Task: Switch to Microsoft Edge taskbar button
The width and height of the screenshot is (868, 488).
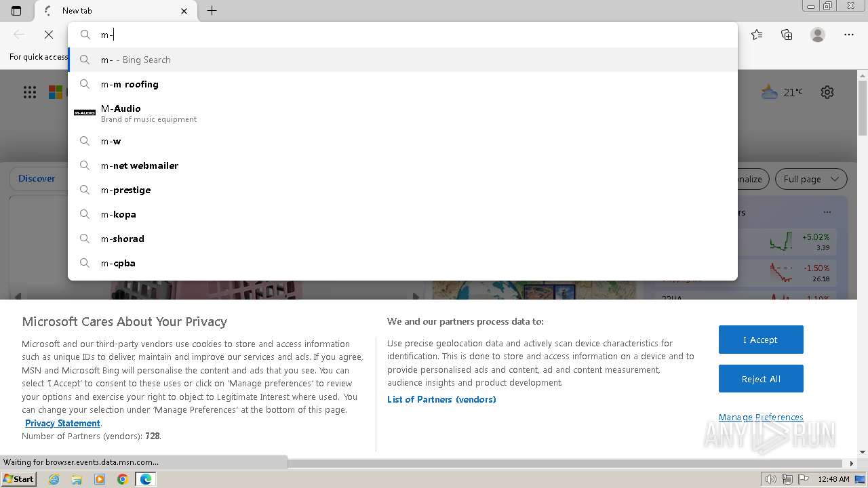Action: (146, 479)
